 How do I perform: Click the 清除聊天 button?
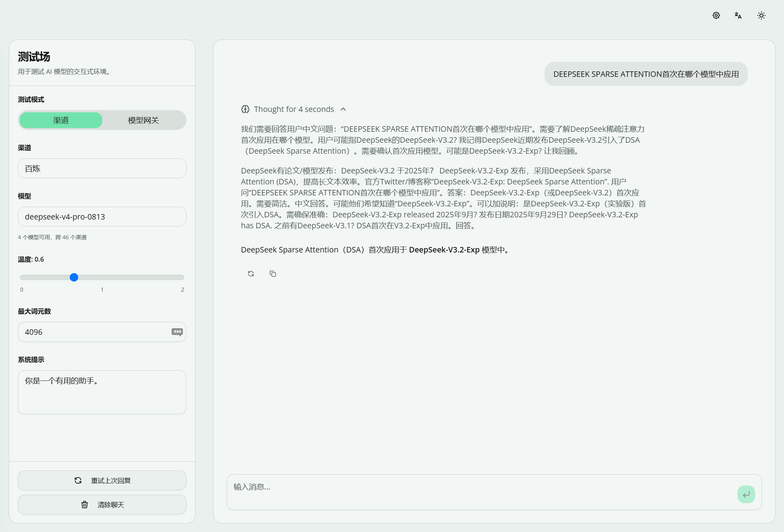102,505
